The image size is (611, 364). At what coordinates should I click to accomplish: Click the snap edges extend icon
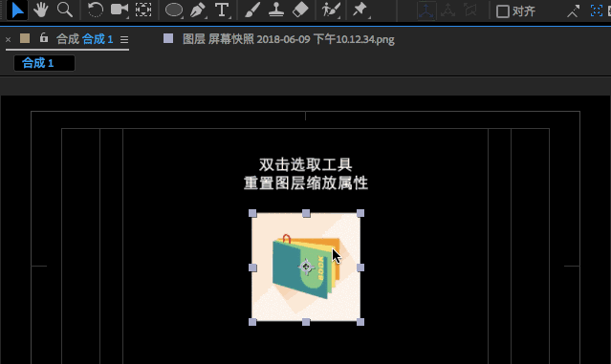[573, 11]
